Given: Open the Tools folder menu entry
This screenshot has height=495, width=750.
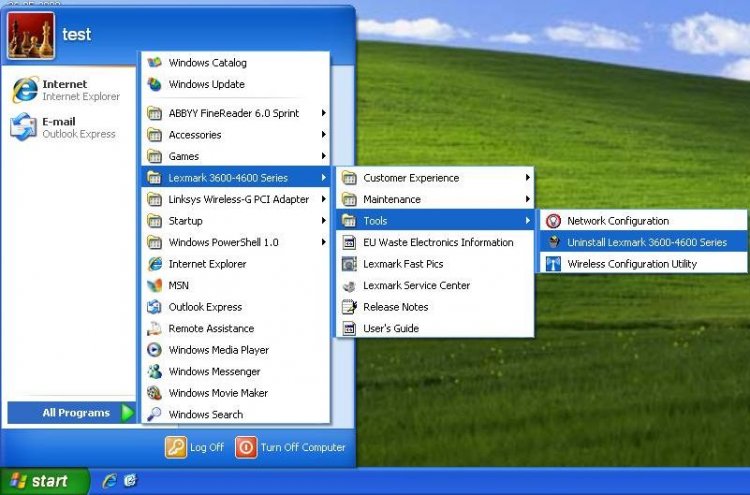Looking at the screenshot, I should click(435, 221).
